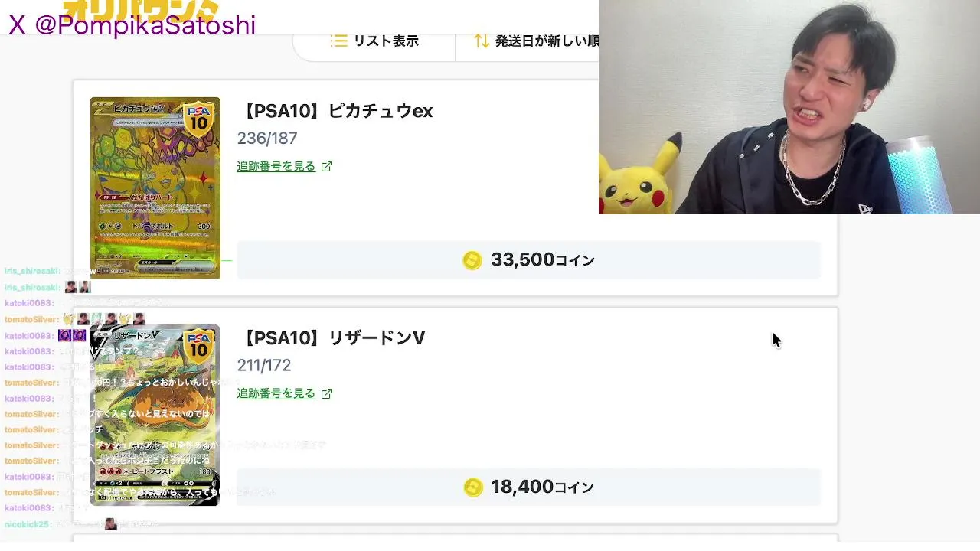This screenshot has width=980, height=551.
Task: Click the 33,500コイン price bar
Action: 528,260
